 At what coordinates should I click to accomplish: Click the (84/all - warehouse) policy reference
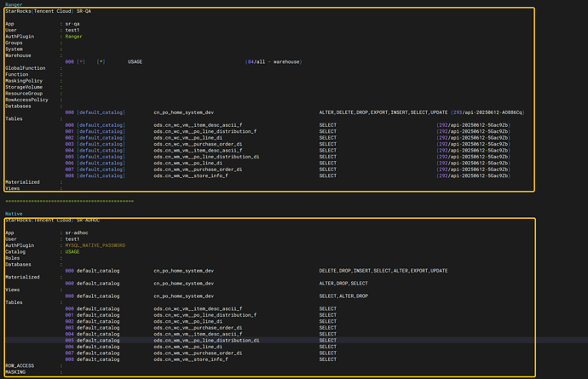click(273, 62)
